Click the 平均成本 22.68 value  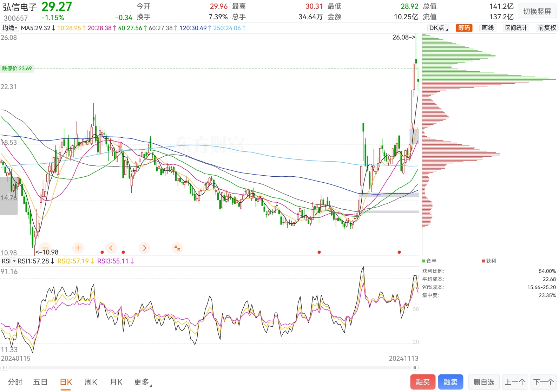(x=549, y=279)
